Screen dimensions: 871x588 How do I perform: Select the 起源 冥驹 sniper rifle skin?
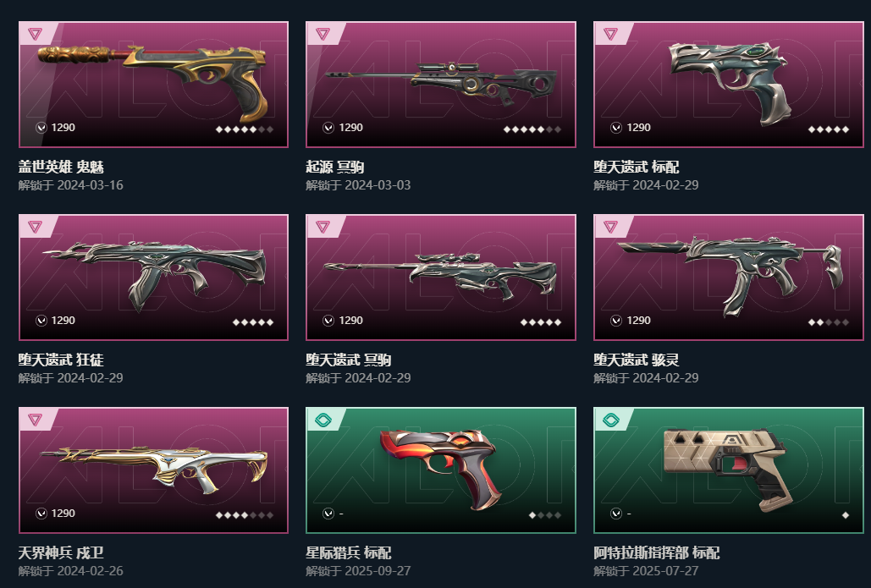point(442,83)
